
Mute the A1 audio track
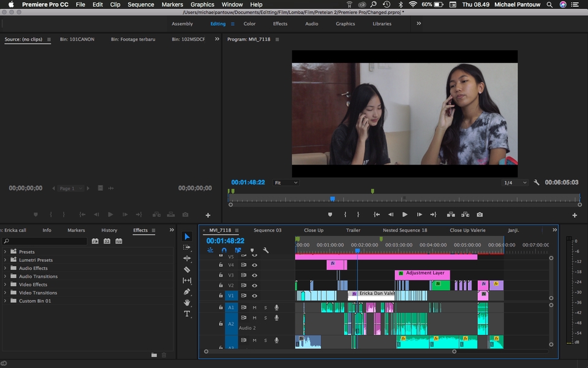(254, 307)
